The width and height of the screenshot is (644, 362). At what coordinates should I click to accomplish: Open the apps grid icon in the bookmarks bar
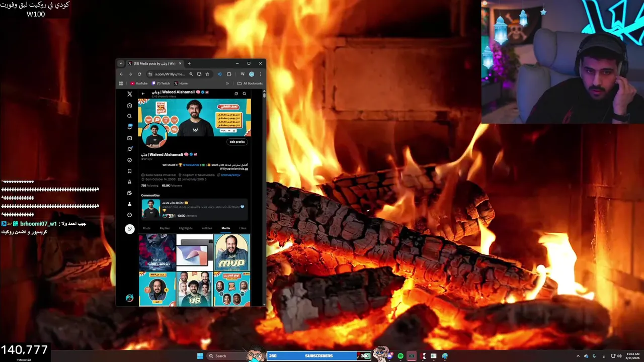(x=121, y=83)
